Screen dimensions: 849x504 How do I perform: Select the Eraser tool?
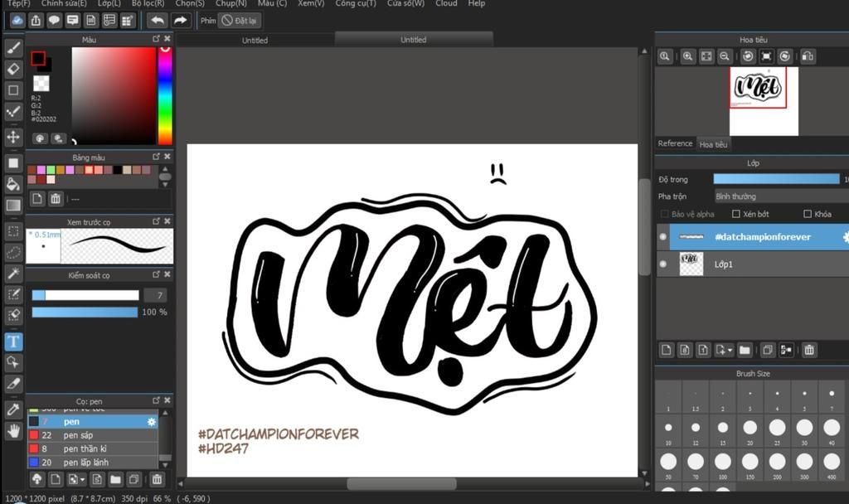[13, 69]
